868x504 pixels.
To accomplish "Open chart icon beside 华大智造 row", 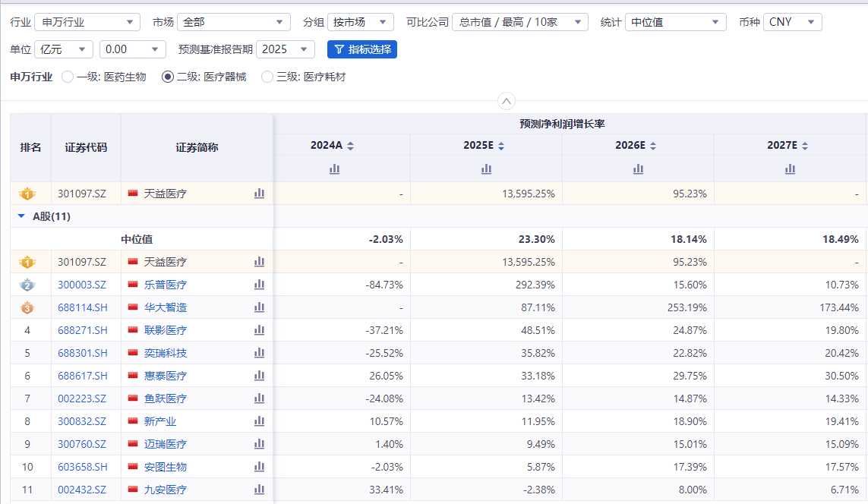I will click(259, 307).
